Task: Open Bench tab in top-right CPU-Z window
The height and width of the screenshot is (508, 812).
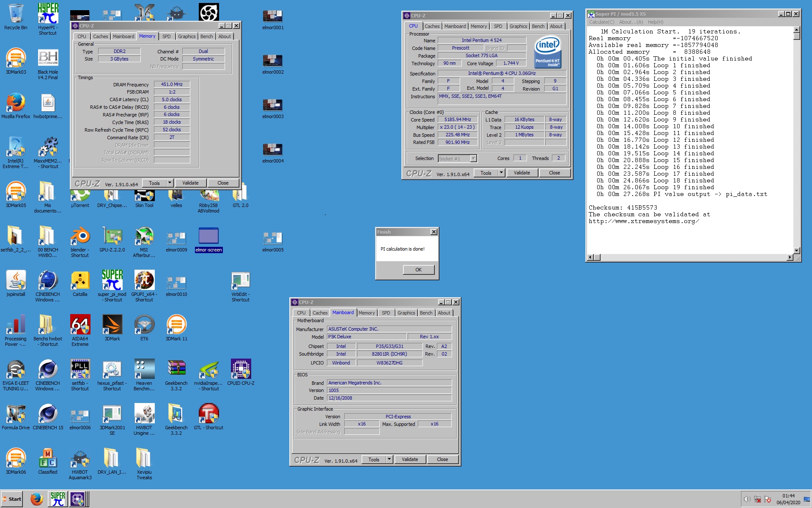Action: [x=538, y=26]
